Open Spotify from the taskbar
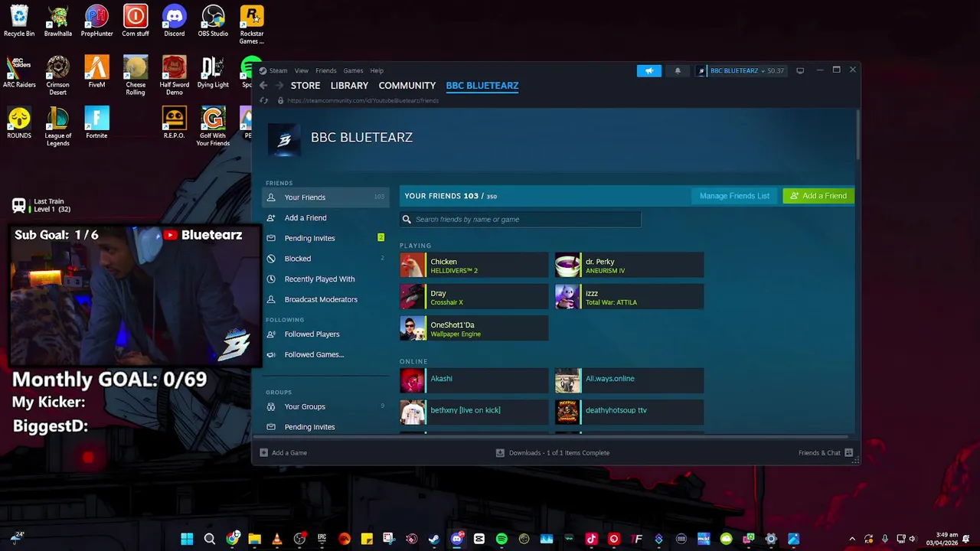The width and height of the screenshot is (980, 551). tap(501, 539)
